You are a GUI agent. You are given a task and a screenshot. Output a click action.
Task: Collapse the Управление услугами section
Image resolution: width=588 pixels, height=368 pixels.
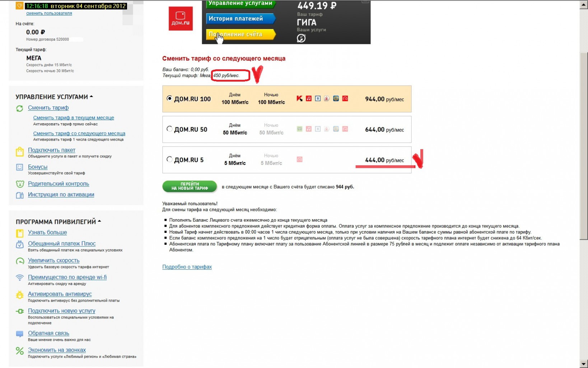pyautogui.click(x=91, y=96)
